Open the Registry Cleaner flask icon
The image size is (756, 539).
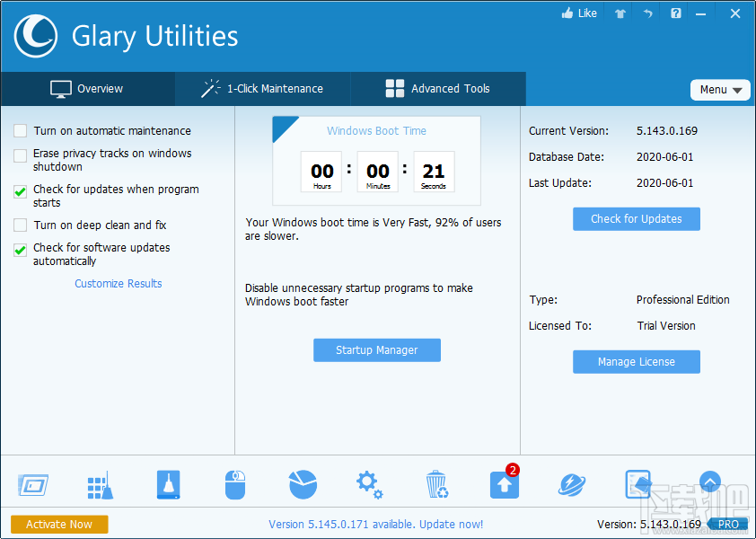click(x=168, y=484)
